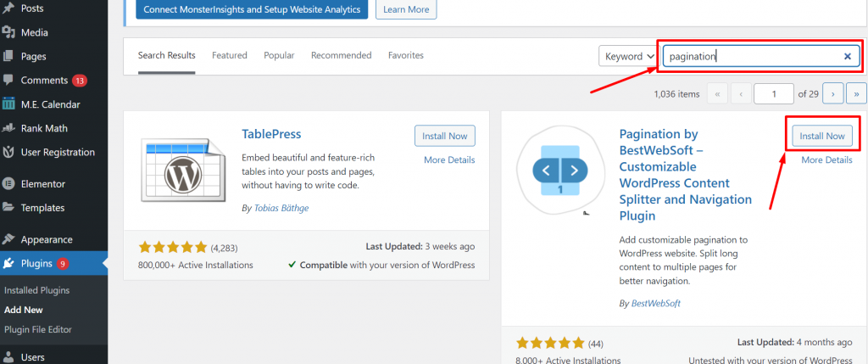Click the 800,000+ Active Installations text
This screenshot has width=868, height=364.
click(196, 265)
